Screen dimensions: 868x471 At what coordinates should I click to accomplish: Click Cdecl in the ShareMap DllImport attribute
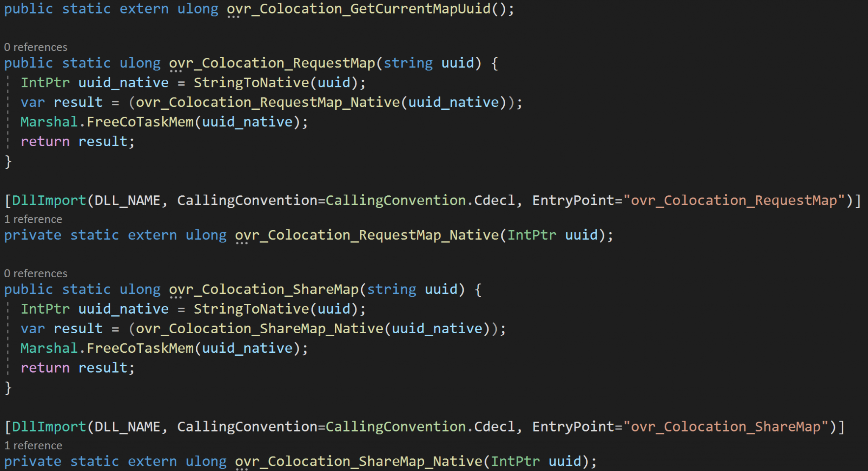495,427
